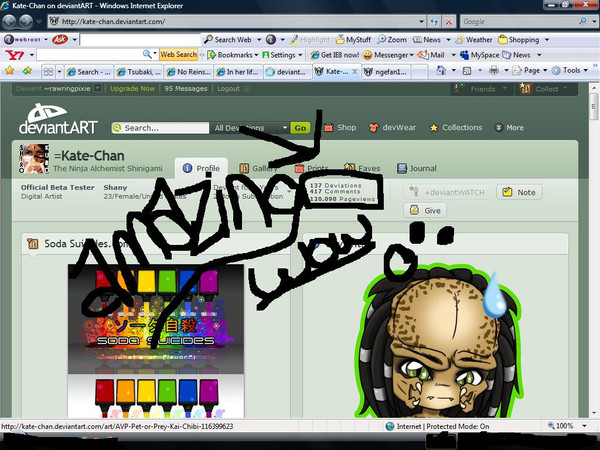Open the 95 Messages link

[186, 88]
